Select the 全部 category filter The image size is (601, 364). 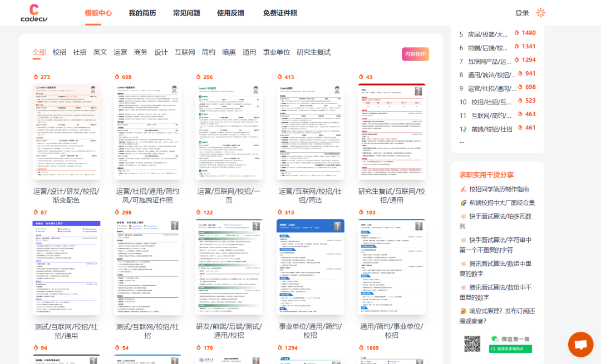39,52
